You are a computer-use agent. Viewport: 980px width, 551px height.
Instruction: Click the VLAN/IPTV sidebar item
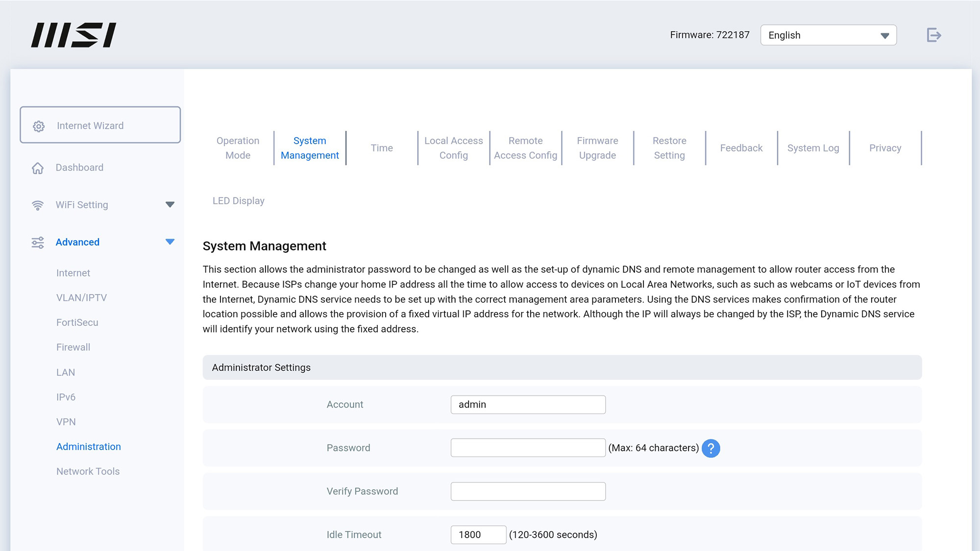click(x=81, y=298)
